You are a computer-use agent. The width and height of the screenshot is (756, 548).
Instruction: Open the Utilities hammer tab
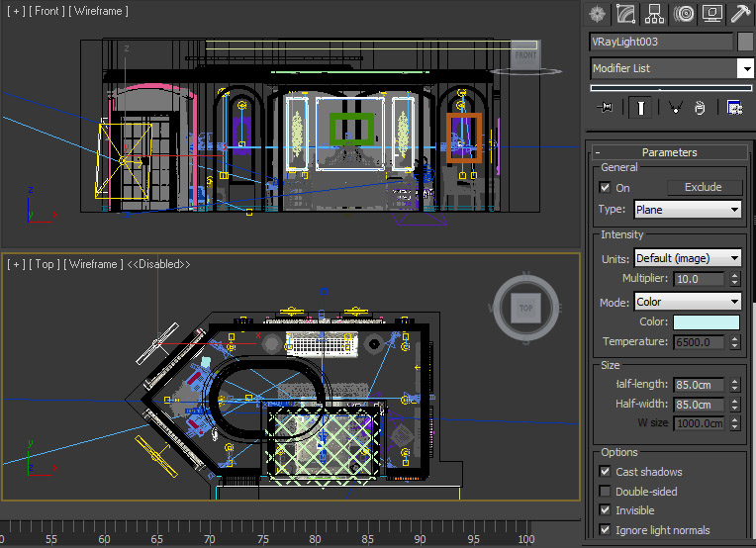(x=740, y=14)
